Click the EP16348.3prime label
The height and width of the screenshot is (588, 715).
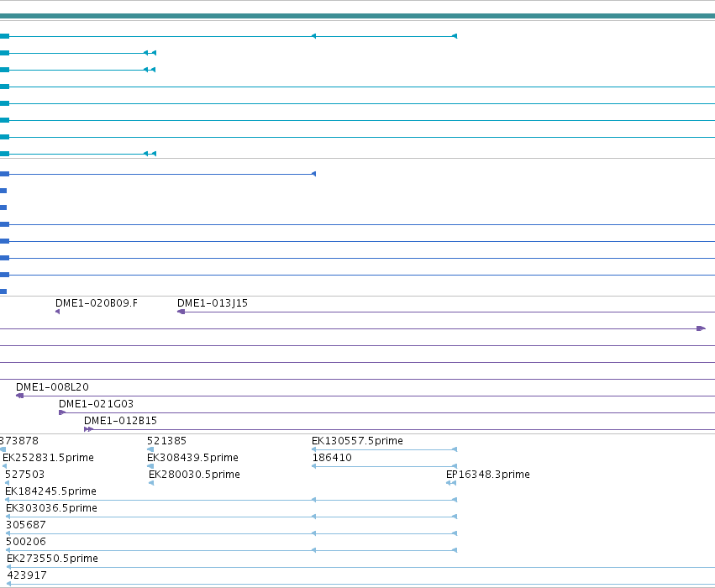pyautogui.click(x=488, y=475)
